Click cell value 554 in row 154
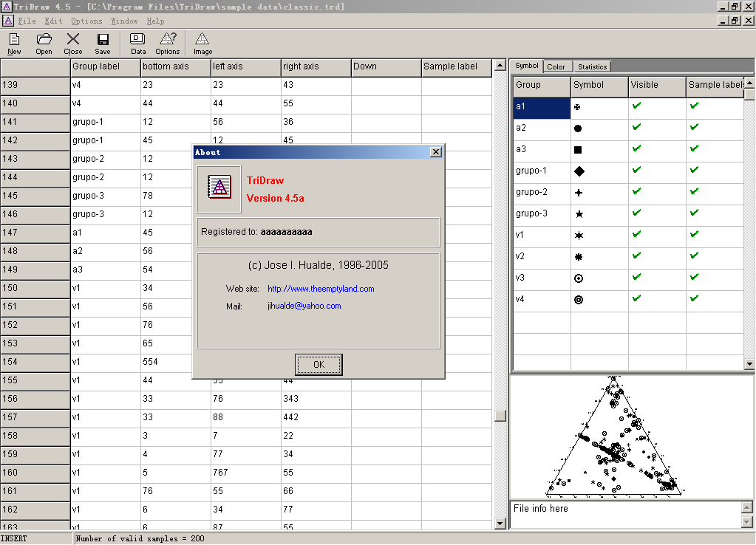756x545 pixels. (176, 362)
